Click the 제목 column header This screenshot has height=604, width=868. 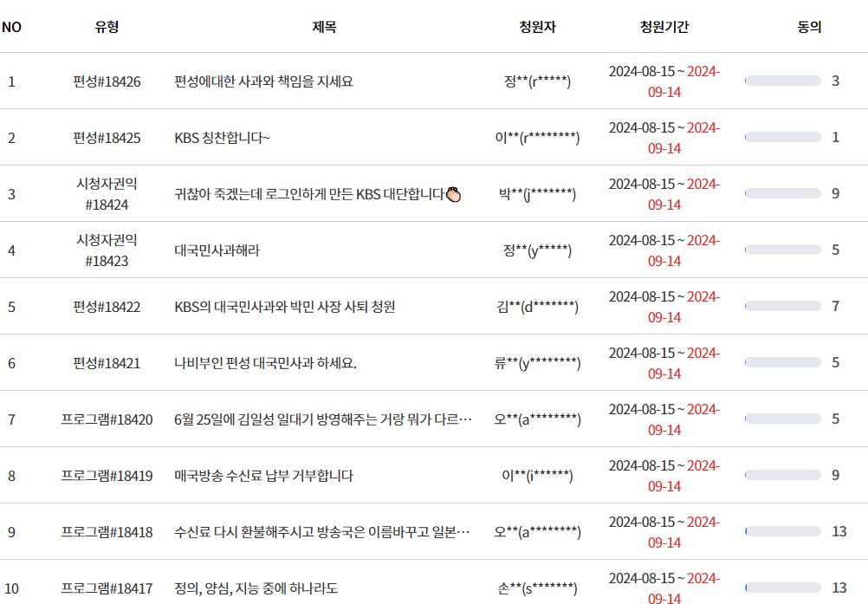click(x=321, y=27)
